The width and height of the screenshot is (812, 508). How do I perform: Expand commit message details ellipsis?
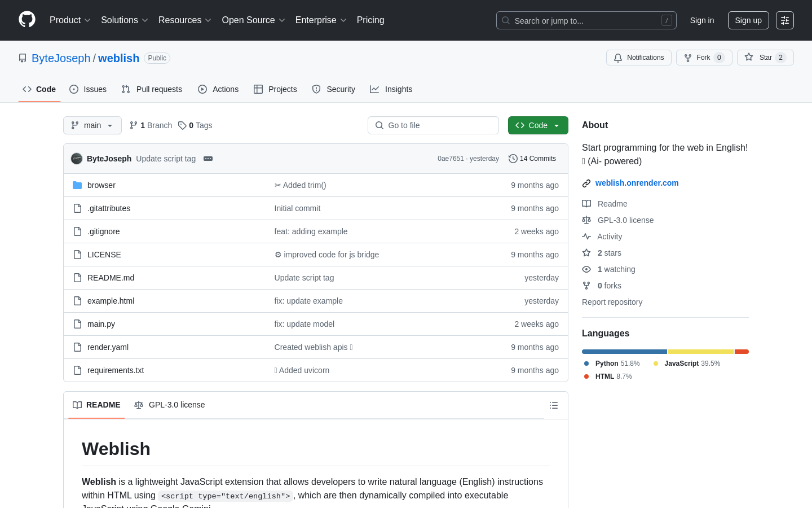coord(208,159)
